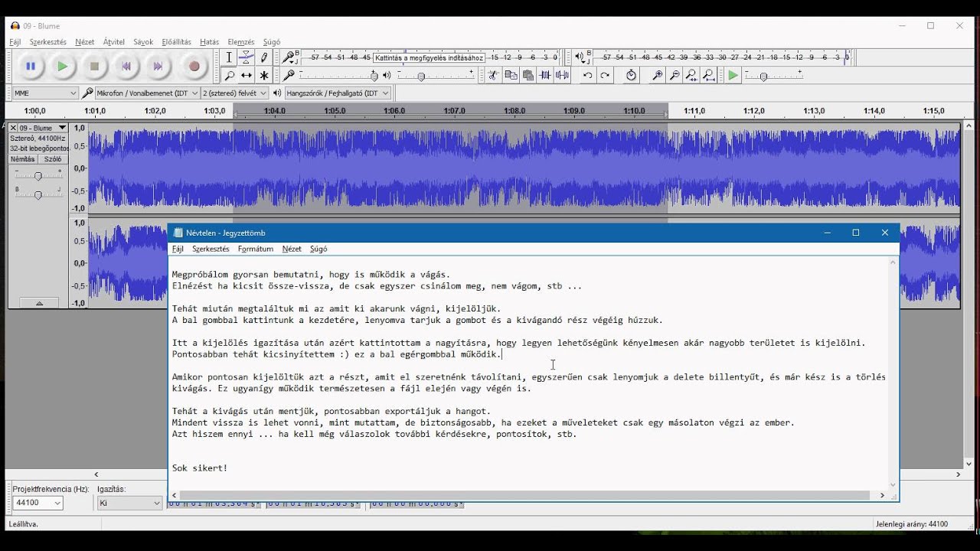
Task: Open the MME audio host dropdown
Action: [x=45, y=93]
